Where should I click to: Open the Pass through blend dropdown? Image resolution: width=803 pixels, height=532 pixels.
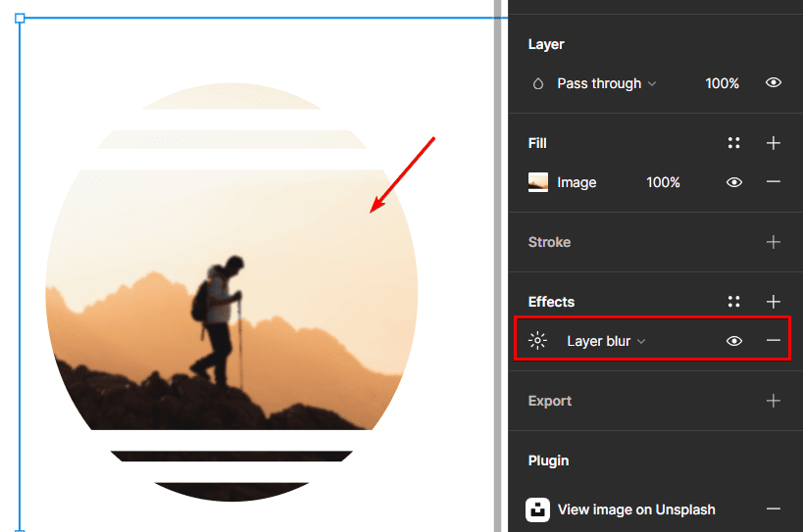coord(606,84)
